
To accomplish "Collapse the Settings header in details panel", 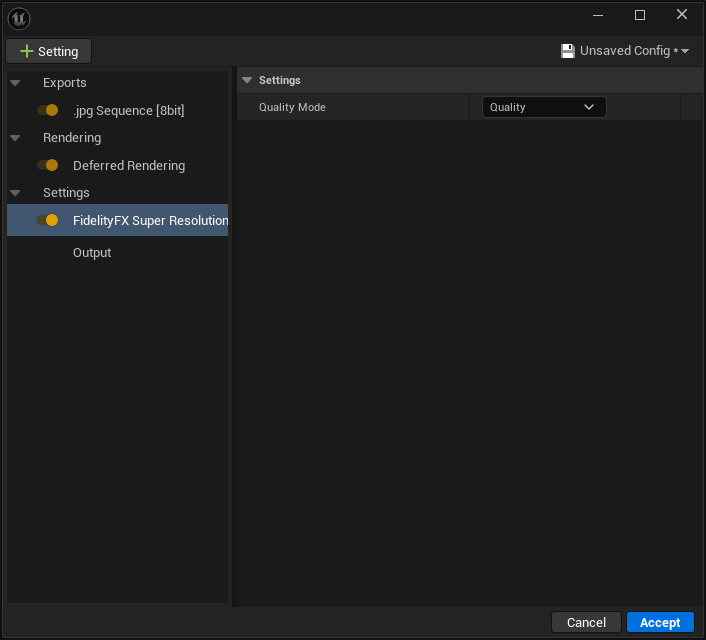I will click(x=247, y=80).
